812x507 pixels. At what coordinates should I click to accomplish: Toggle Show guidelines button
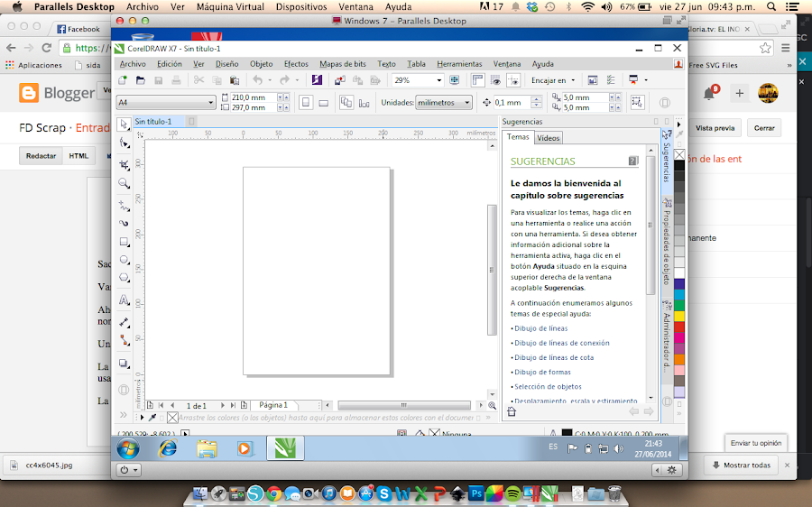pos(513,80)
